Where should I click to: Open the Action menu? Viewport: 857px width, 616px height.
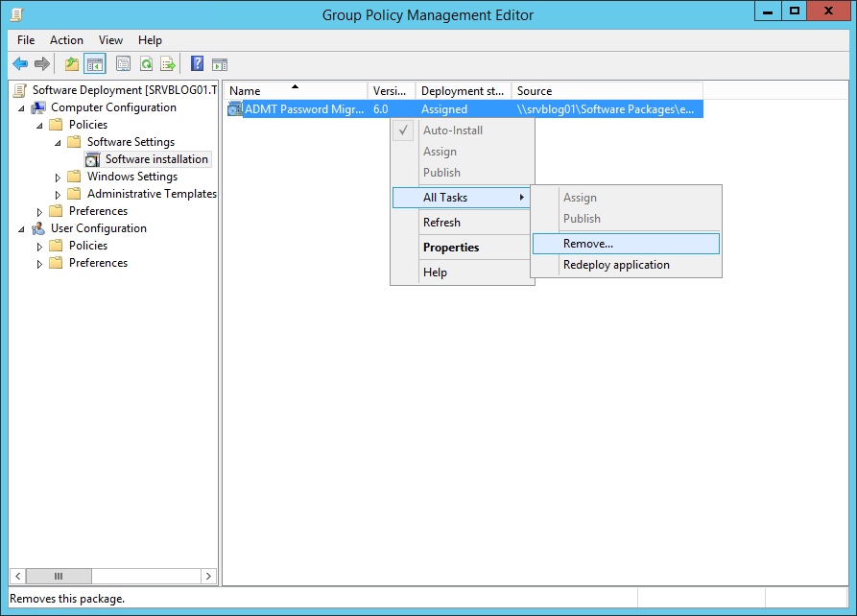click(x=66, y=40)
